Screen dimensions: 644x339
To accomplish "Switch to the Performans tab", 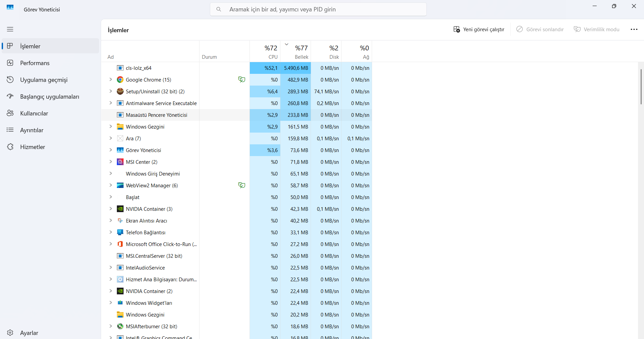I will point(50,63).
